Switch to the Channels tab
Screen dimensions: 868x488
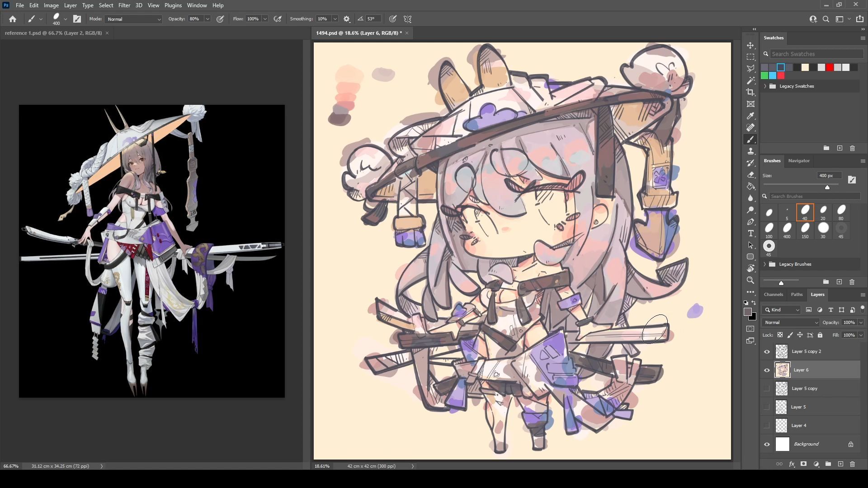coord(774,295)
